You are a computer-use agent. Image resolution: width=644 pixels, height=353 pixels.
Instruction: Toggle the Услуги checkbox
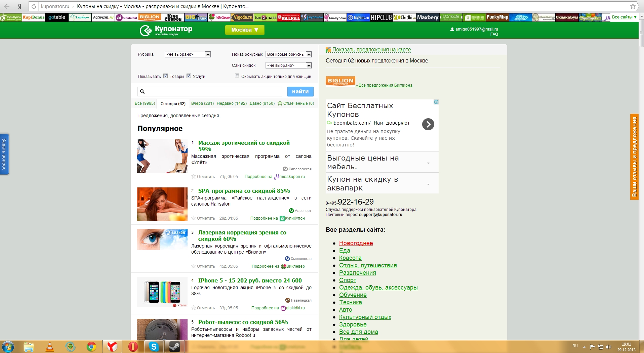189,76
